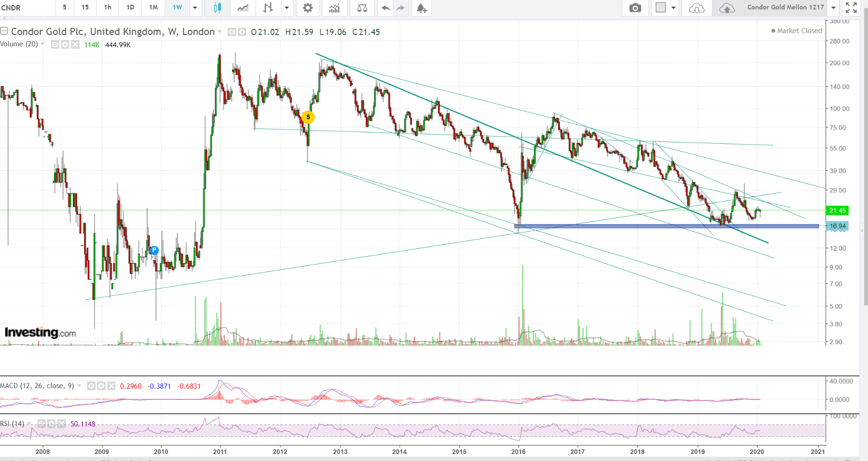This screenshot has height=461, width=868.
Task: Open the compare instruments scales icon
Action: (x=362, y=8)
